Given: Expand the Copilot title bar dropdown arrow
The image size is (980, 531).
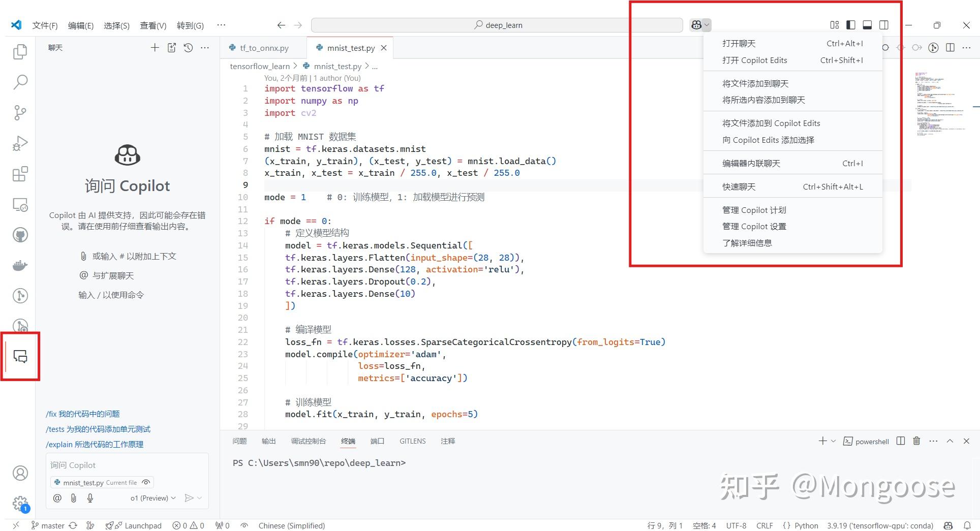Looking at the screenshot, I should tap(707, 25).
